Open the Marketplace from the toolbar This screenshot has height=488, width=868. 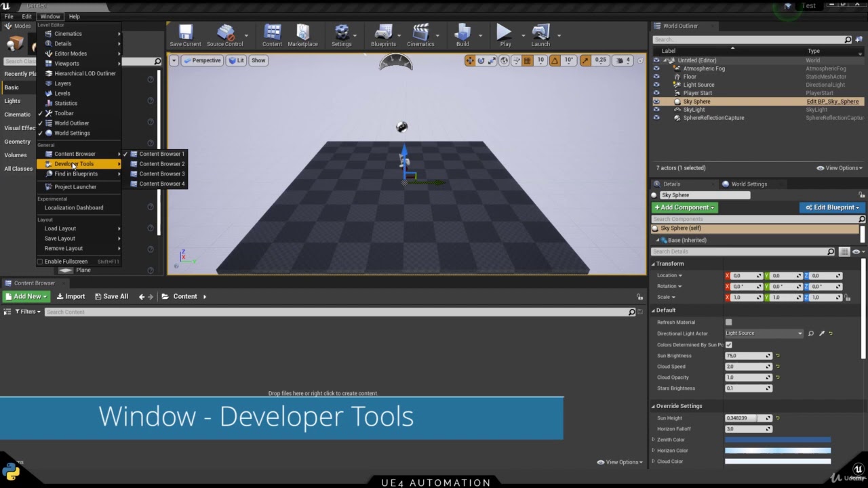302,35
